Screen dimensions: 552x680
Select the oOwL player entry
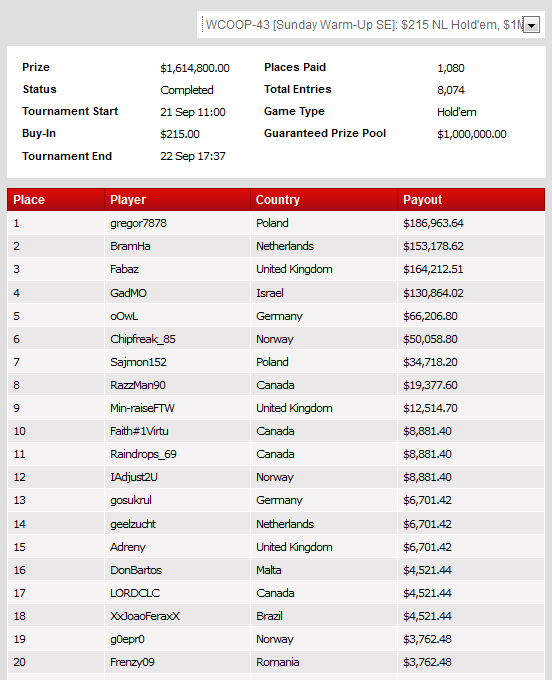tap(124, 316)
